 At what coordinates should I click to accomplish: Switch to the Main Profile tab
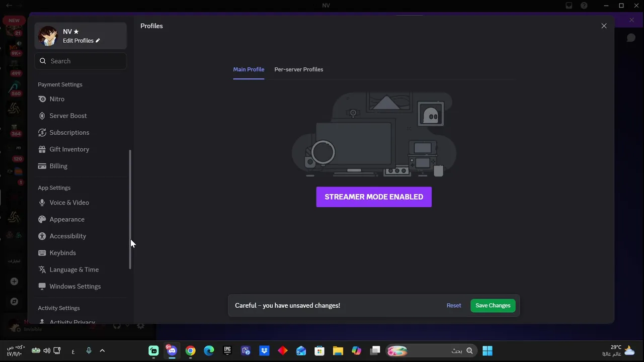tap(249, 69)
